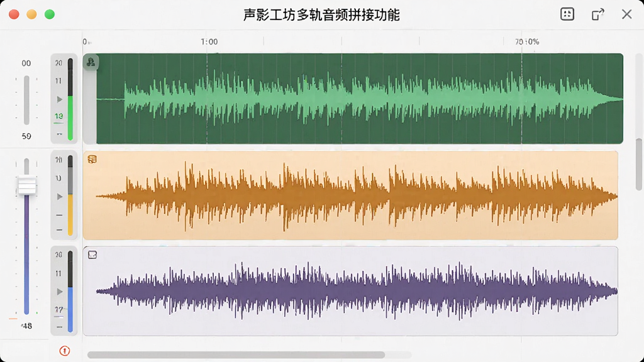Click the red warning icon at bottom

(65, 351)
